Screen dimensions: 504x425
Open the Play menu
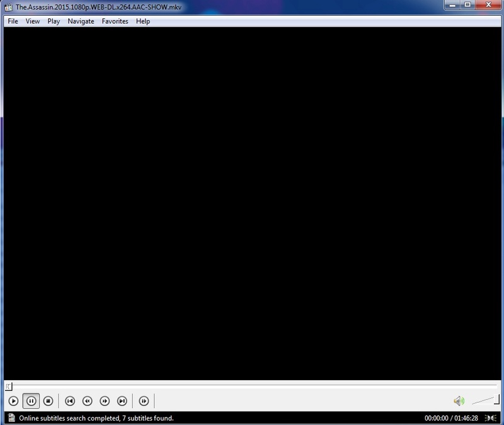(54, 21)
